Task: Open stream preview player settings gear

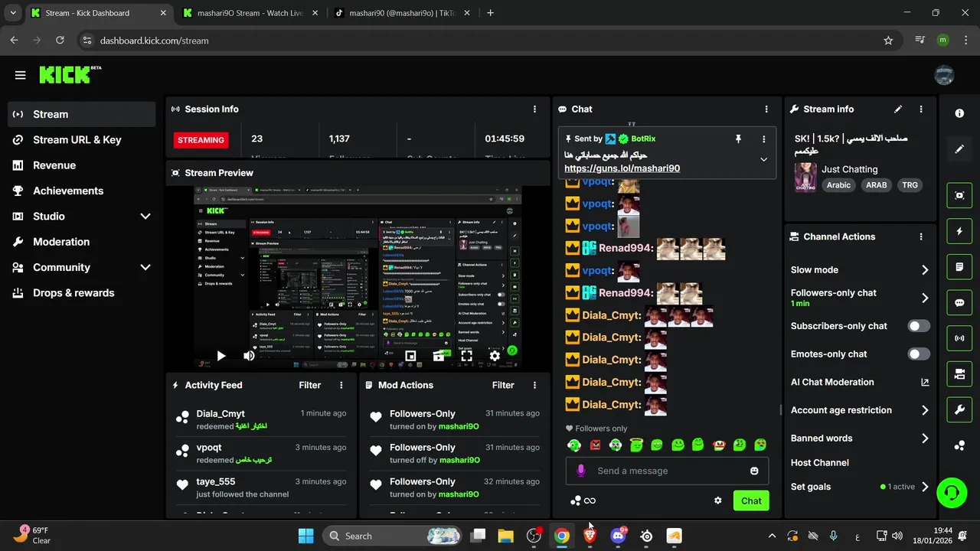Action: 495,356
